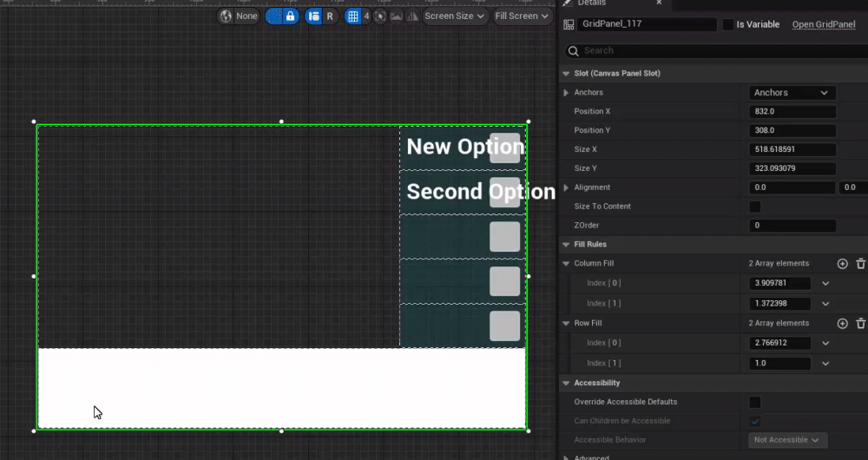Edit the GridPanel_117 name field
The image size is (868, 460).
647,24
